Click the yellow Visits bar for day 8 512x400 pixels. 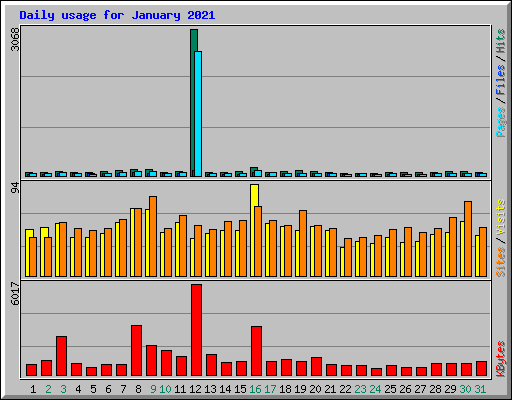132,242
